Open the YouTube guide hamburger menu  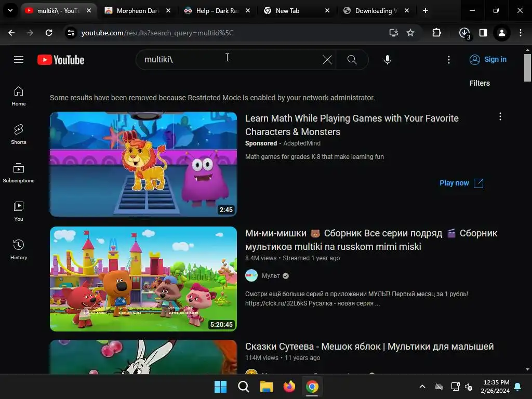pos(19,60)
